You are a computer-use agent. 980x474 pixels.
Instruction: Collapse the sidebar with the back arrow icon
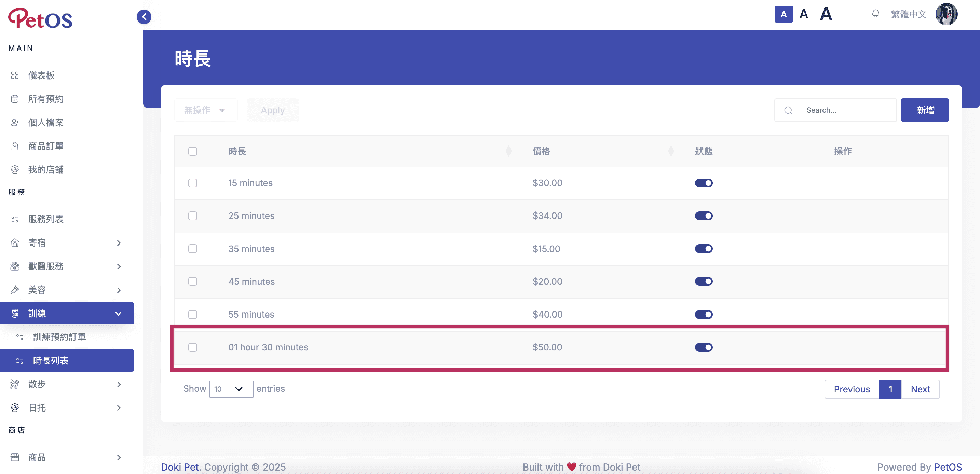[144, 17]
